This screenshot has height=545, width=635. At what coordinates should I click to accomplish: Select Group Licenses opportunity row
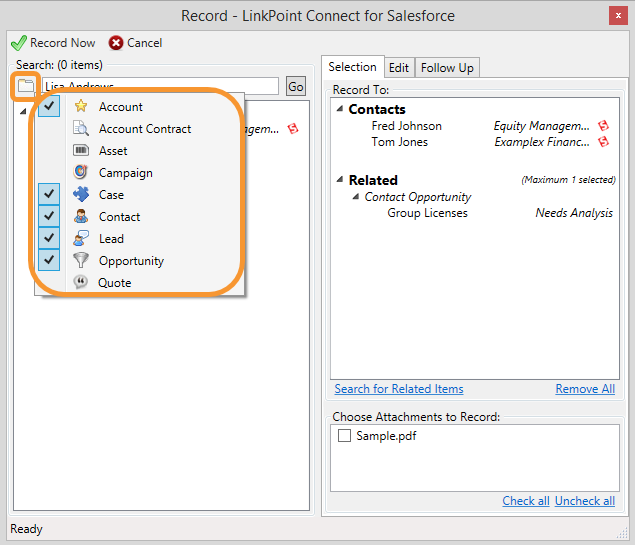click(475, 213)
